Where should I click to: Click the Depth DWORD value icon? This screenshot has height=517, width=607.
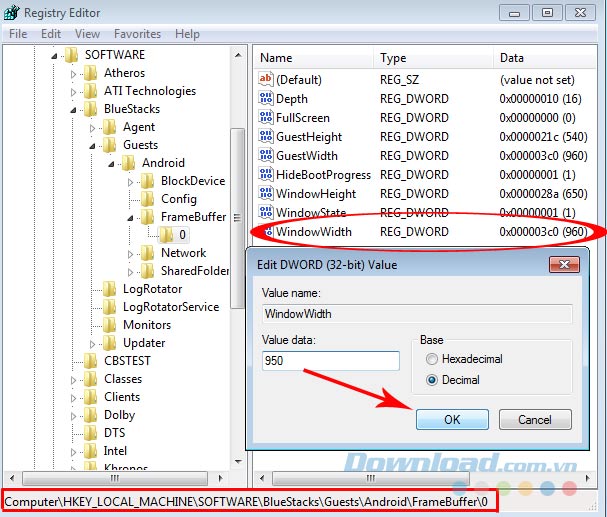[266, 98]
